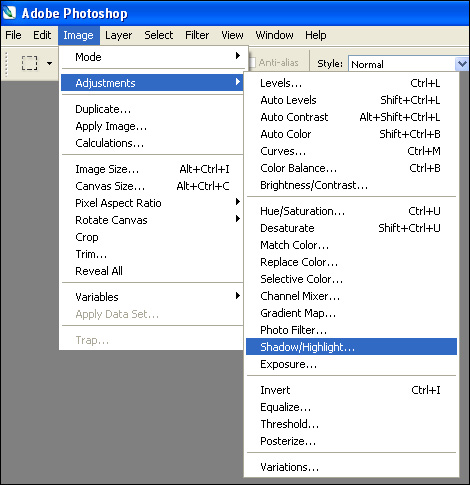Choose Calculations… command
This screenshot has width=470, height=485.
click(153, 143)
